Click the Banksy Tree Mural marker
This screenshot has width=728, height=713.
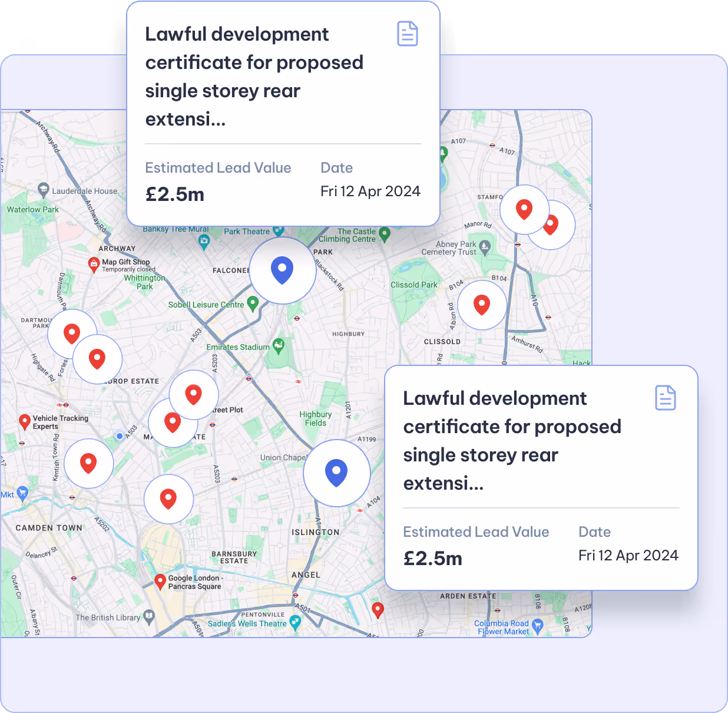coord(204,241)
